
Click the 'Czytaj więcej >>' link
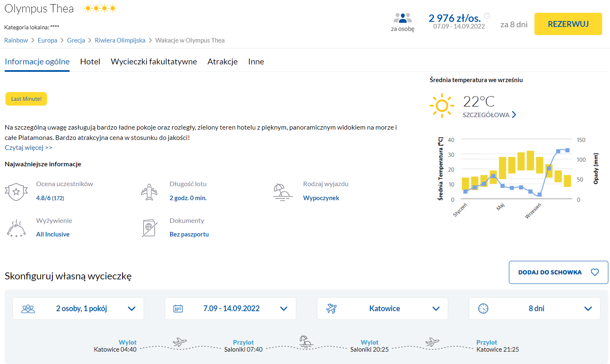[28, 147]
